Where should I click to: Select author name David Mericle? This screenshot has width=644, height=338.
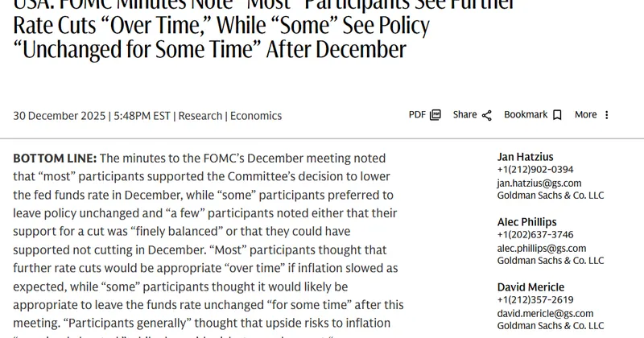pyautogui.click(x=530, y=287)
